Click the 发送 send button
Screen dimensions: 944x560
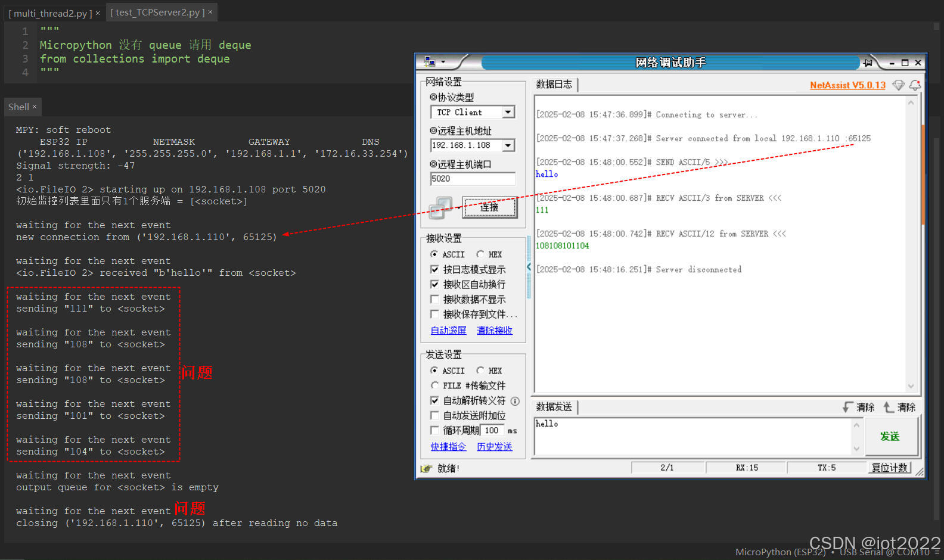coord(890,436)
